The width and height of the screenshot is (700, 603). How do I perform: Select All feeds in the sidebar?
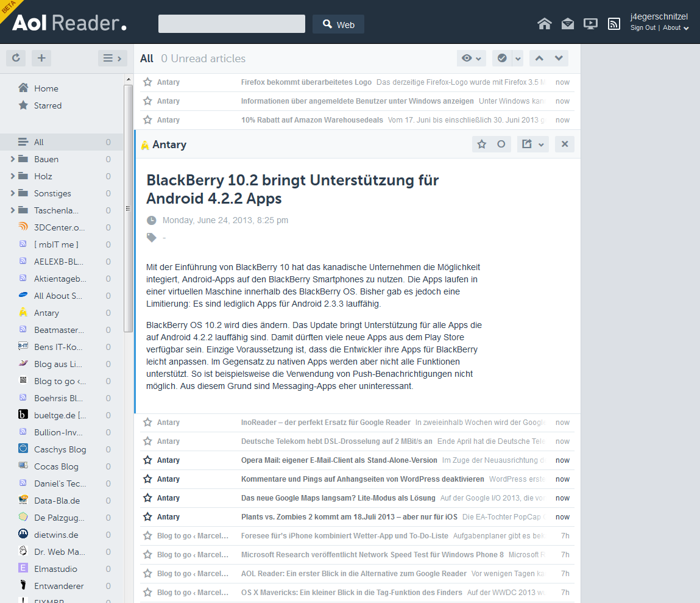pos(62,142)
